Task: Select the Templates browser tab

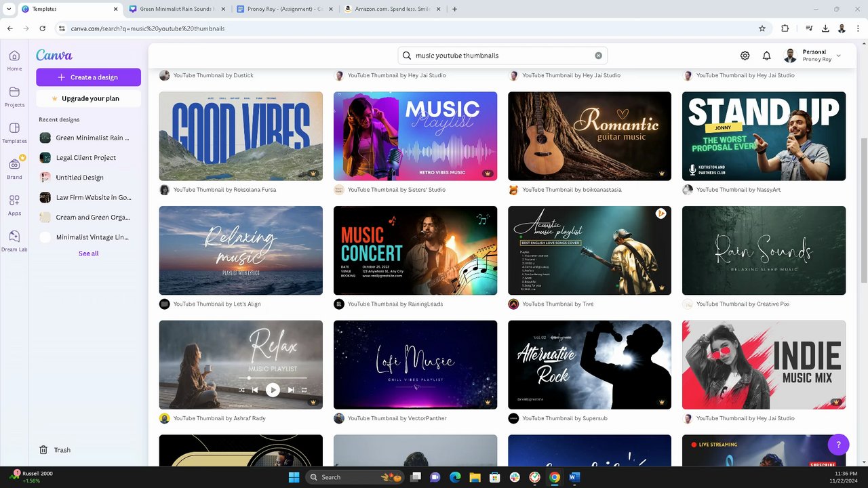Action: pyautogui.click(x=69, y=9)
